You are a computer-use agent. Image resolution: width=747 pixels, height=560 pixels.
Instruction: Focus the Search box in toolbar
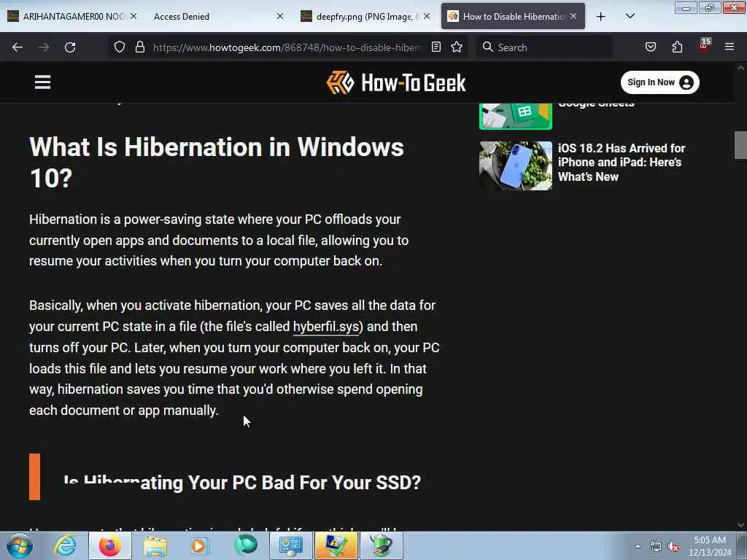(x=543, y=47)
